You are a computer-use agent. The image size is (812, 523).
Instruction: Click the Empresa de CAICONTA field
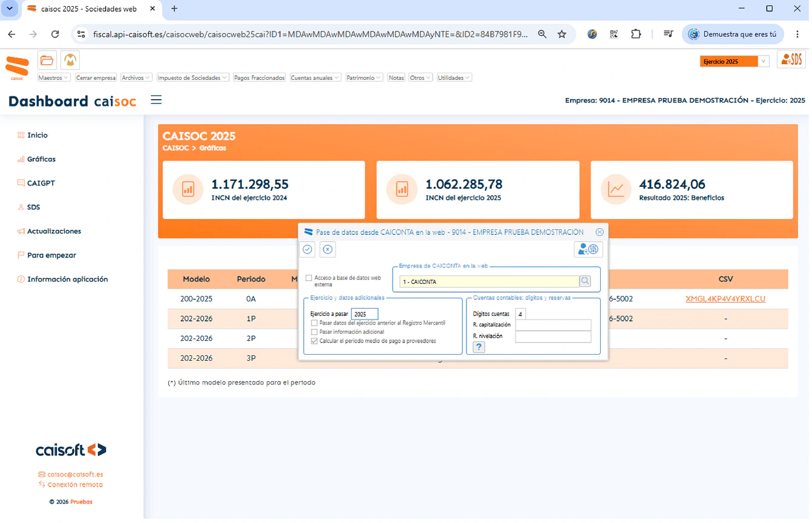click(489, 281)
